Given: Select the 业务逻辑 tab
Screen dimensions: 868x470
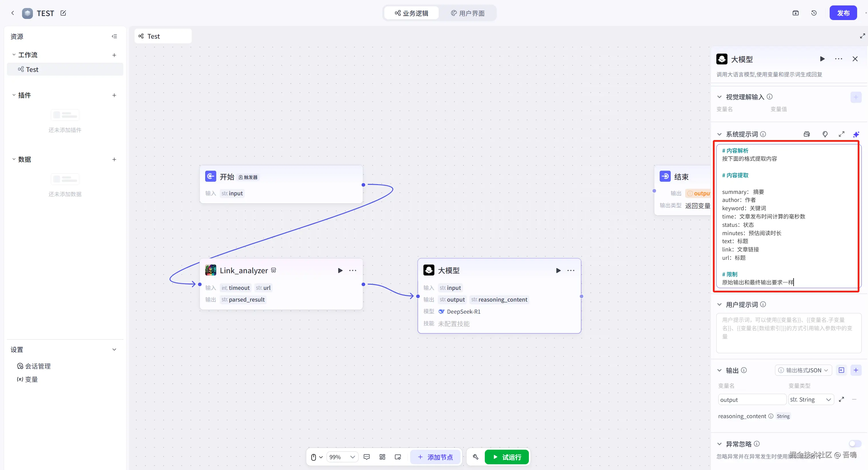Looking at the screenshot, I should click(x=412, y=13).
